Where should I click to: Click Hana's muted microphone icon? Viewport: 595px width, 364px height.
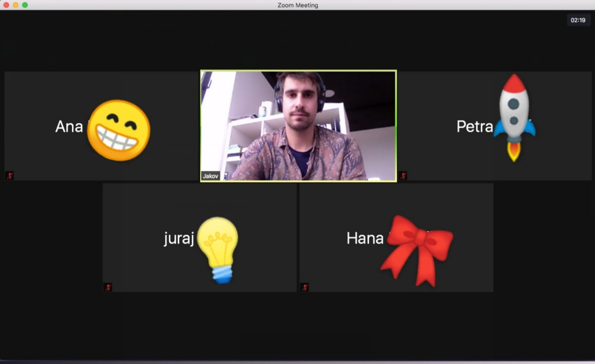click(305, 287)
